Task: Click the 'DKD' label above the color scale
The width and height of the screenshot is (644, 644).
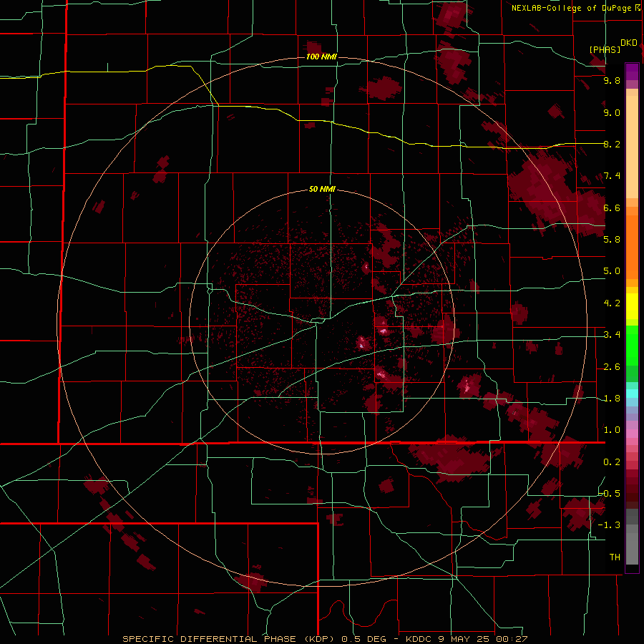Action: coord(628,43)
